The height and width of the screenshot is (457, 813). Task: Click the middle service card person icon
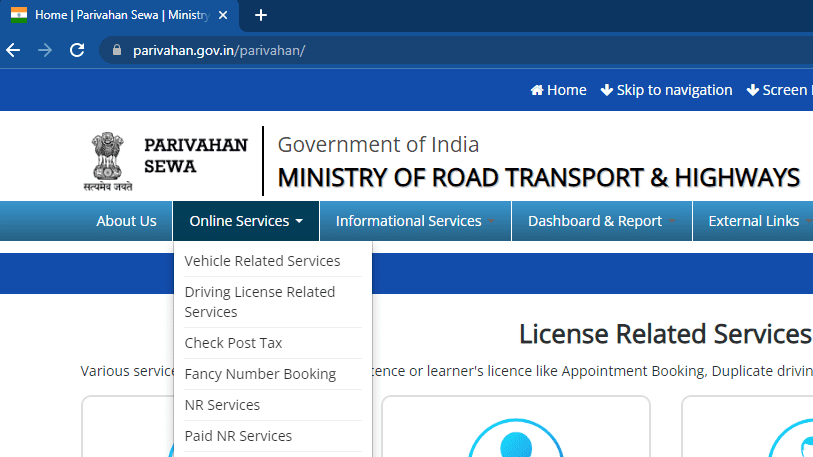(x=516, y=438)
